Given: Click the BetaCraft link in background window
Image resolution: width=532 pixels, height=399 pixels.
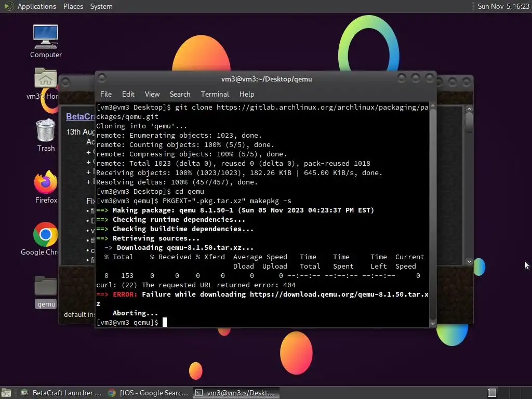Looking at the screenshot, I should 81,117.
